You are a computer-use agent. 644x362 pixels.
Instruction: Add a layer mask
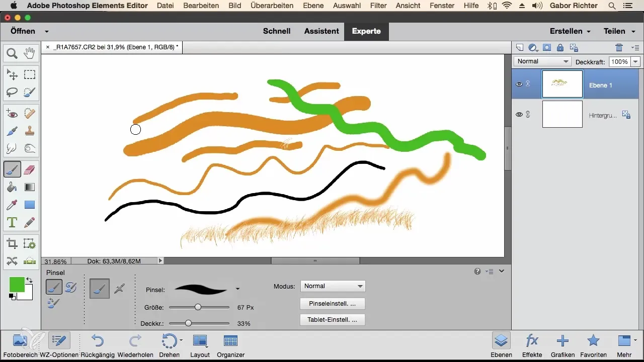[547, 48]
